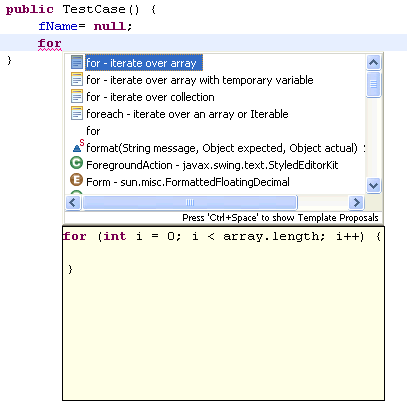The image size is (407, 412).
Task: Click the green class icon beside ForegroundAction
Action: coord(76,163)
